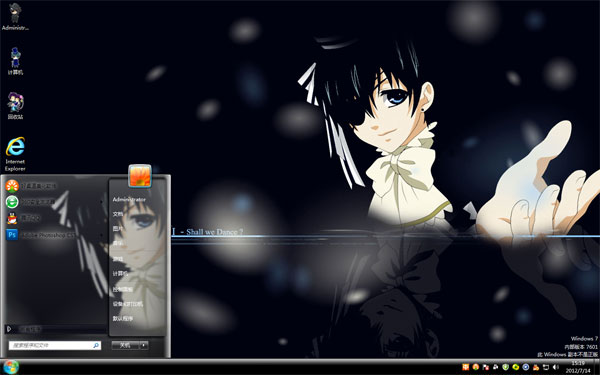Click the round orange tray icon
The height and width of the screenshot is (375, 600).
tap(476, 367)
